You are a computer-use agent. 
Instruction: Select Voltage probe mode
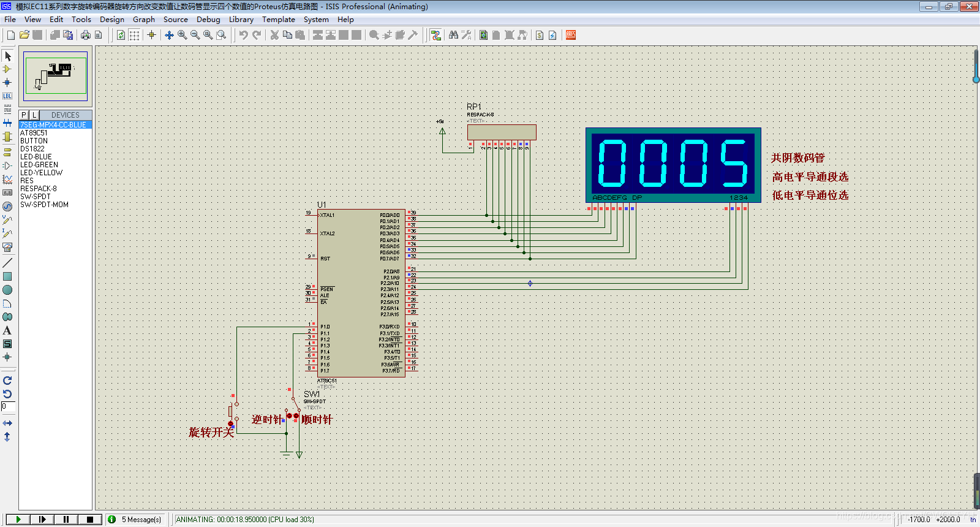(x=7, y=220)
